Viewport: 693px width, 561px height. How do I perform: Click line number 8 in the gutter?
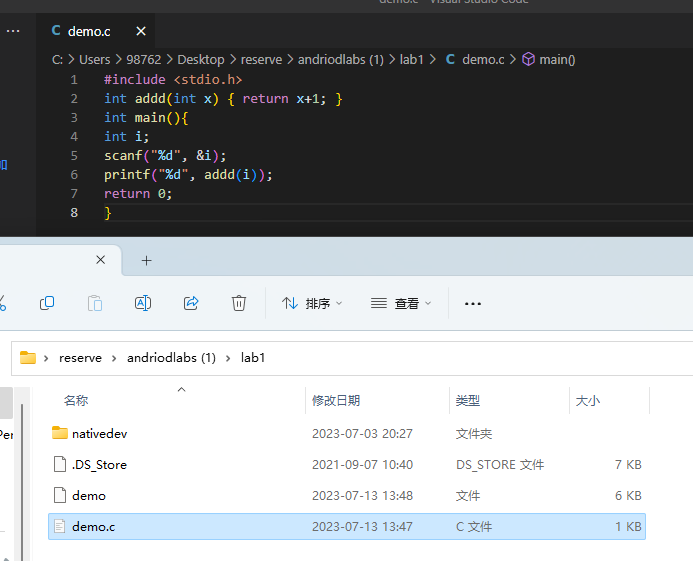click(74, 213)
